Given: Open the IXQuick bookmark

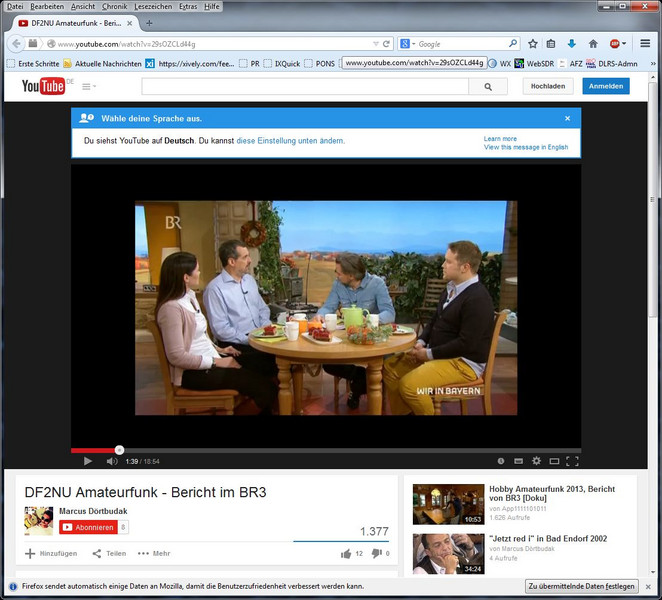Looking at the screenshot, I should point(282,64).
